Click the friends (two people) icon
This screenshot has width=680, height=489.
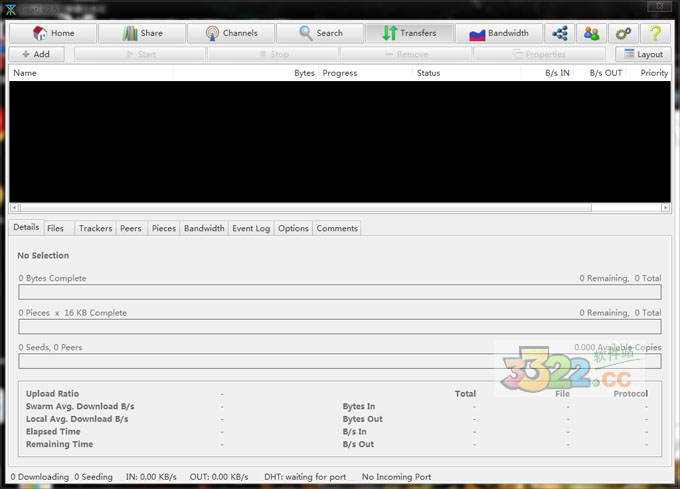pyautogui.click(x=592, y=33)
